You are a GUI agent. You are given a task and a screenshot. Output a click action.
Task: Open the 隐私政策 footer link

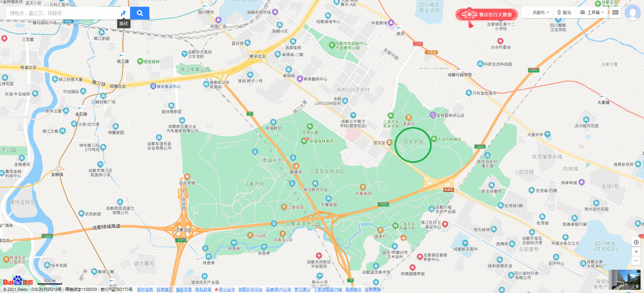coord(203,289)
